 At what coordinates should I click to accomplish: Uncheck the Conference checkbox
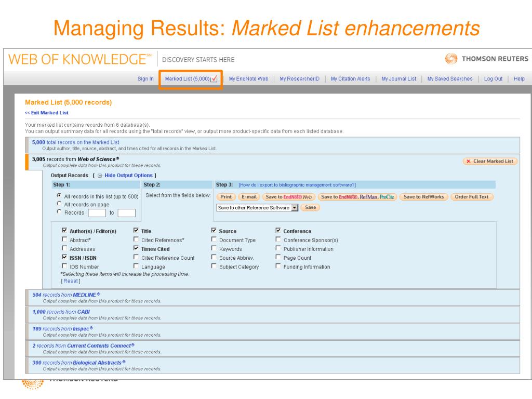click(x=278, y=230)
